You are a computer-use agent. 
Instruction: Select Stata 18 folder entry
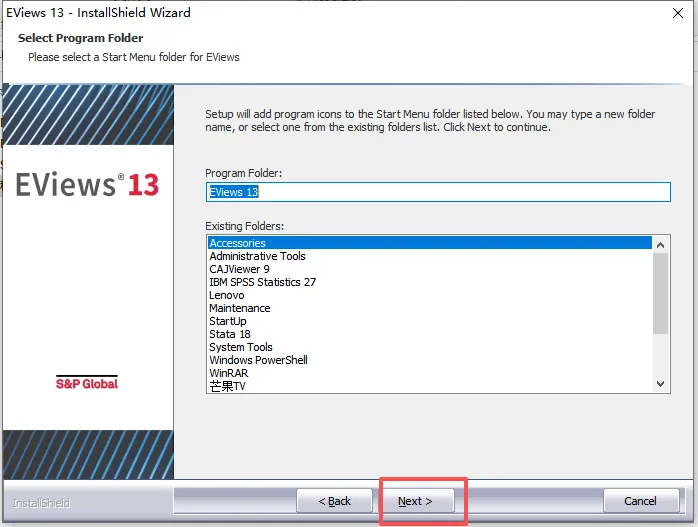430,334
